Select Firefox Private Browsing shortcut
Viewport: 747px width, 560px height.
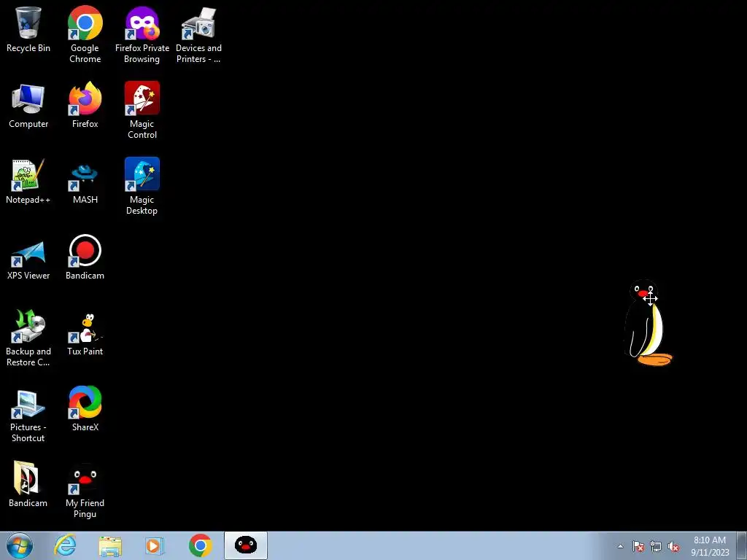142,34
